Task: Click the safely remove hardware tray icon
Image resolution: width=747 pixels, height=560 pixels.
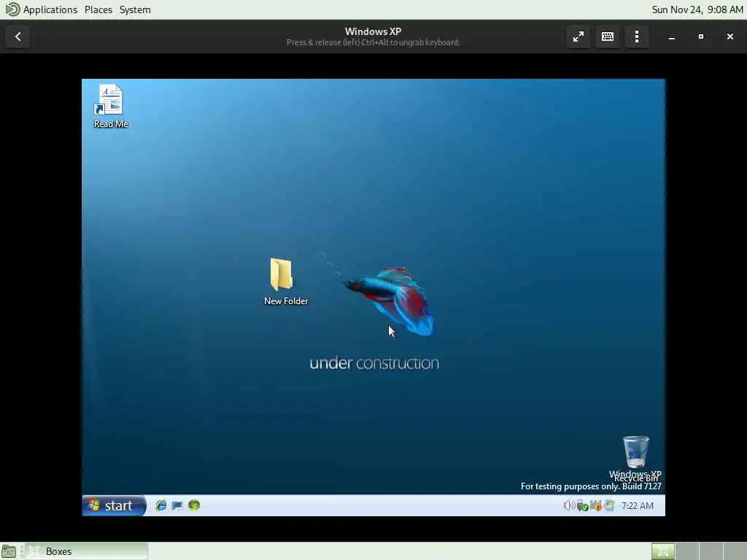Action: point(582,505)
